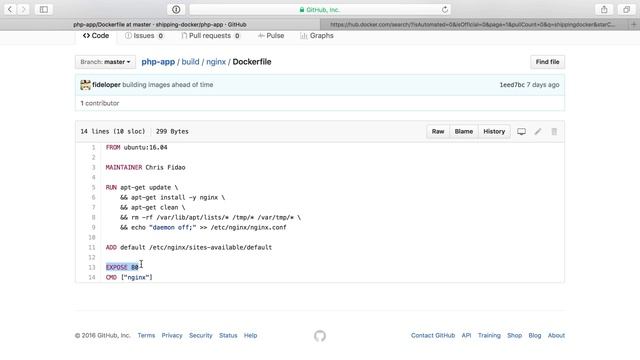Open footer Blog link

(x=535, y=336)
